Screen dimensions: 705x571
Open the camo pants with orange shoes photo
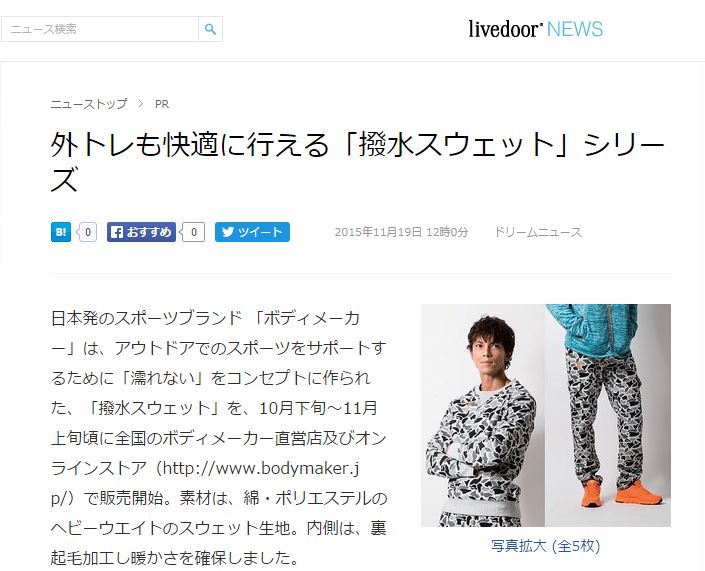608,415
